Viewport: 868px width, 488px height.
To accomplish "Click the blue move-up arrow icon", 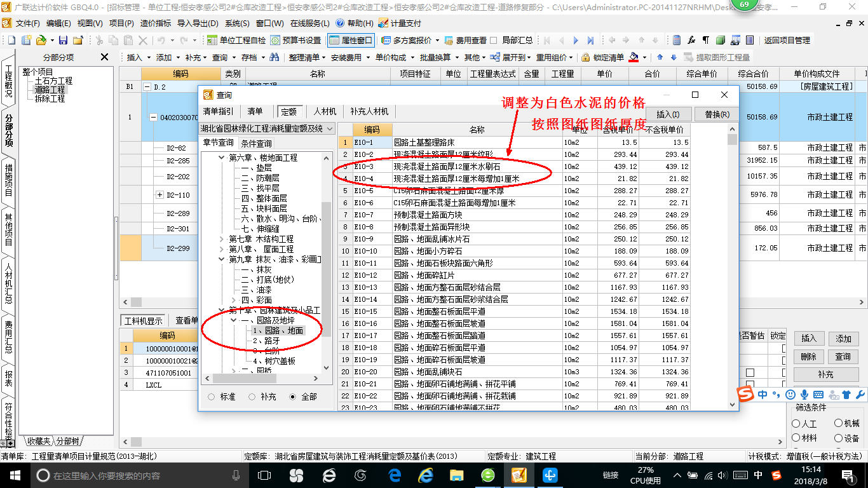I will pyautogui.click(x=659, y=57).
